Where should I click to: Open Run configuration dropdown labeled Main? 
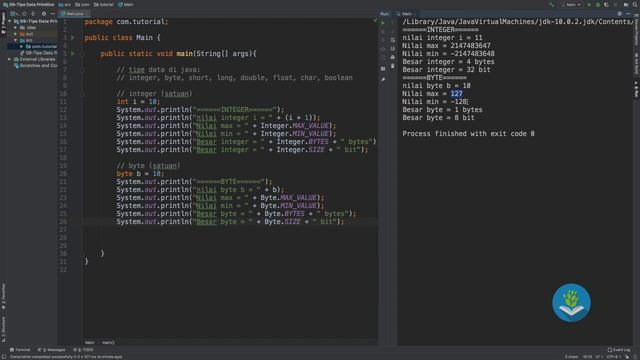click(x=571, y=4)
